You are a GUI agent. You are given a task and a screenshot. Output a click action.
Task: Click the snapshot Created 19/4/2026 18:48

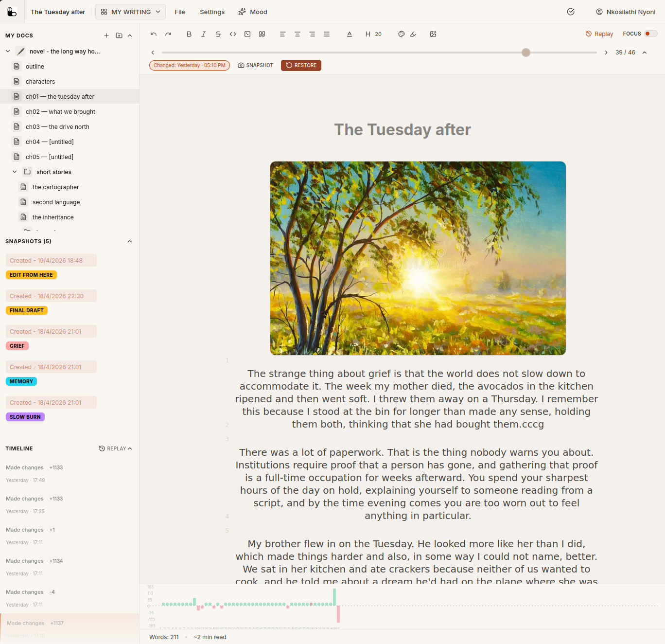(51, 260)
